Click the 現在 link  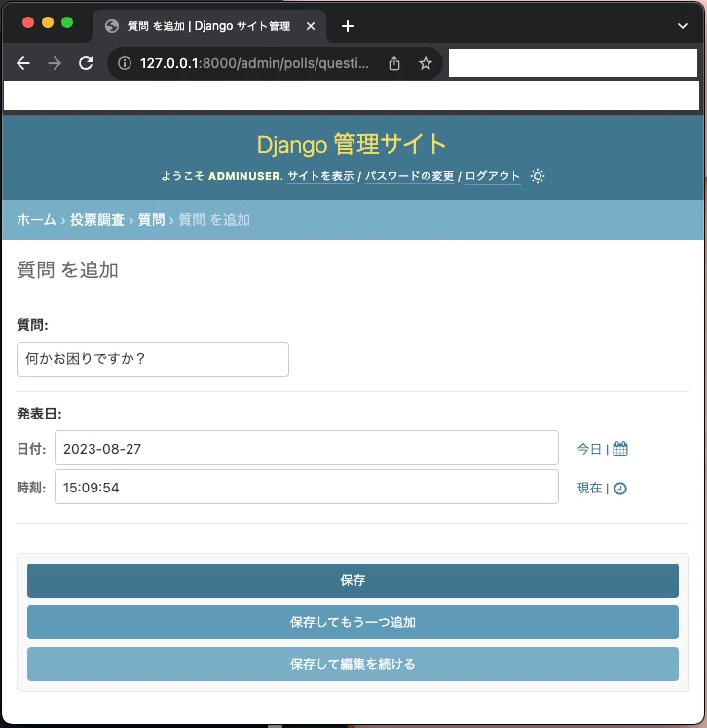coord(589,488)
